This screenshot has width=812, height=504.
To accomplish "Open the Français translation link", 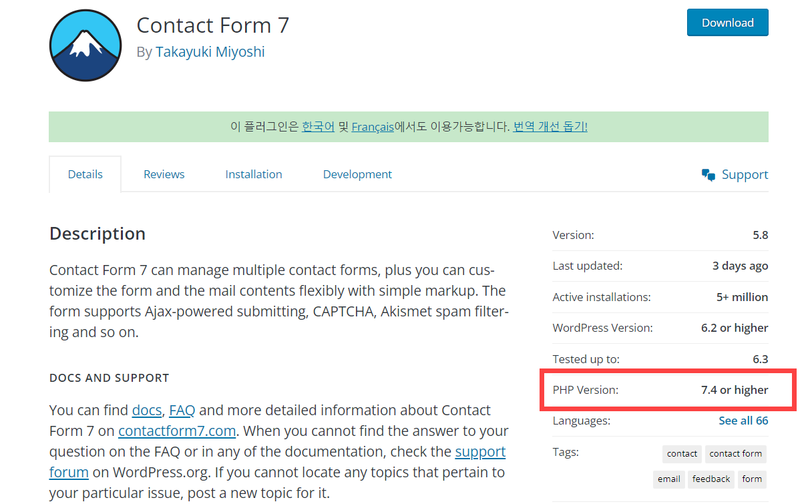I will click(x=373, y=126).
